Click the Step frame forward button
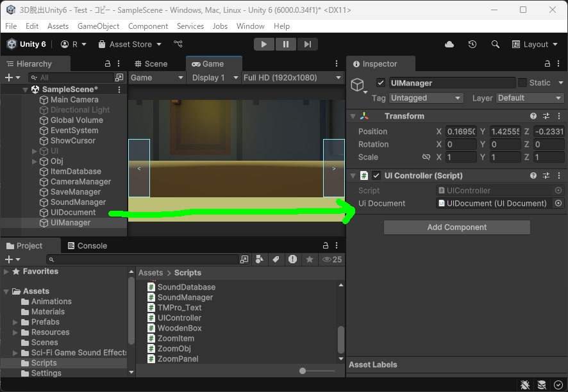This screenshot has width=568, height=392. 308,44
